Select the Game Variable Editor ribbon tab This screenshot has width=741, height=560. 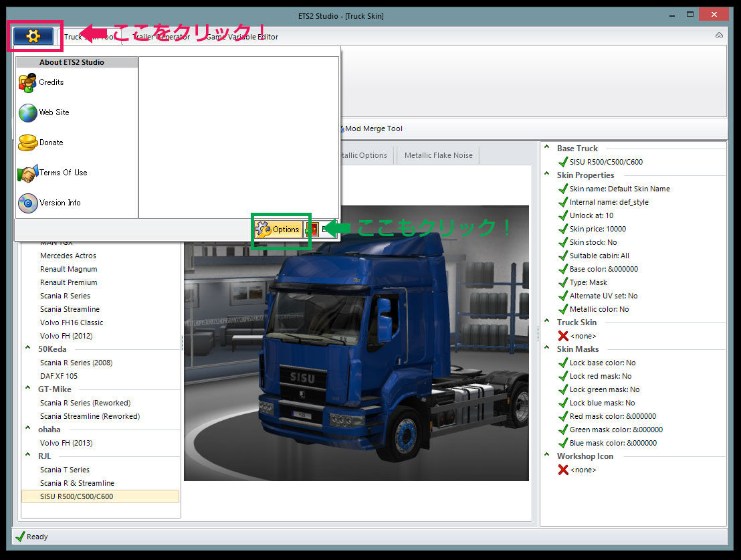[242, 37]
